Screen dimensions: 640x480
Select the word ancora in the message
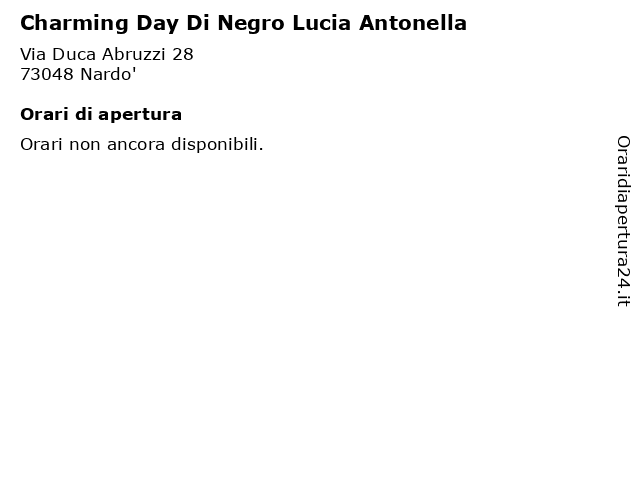136,145
